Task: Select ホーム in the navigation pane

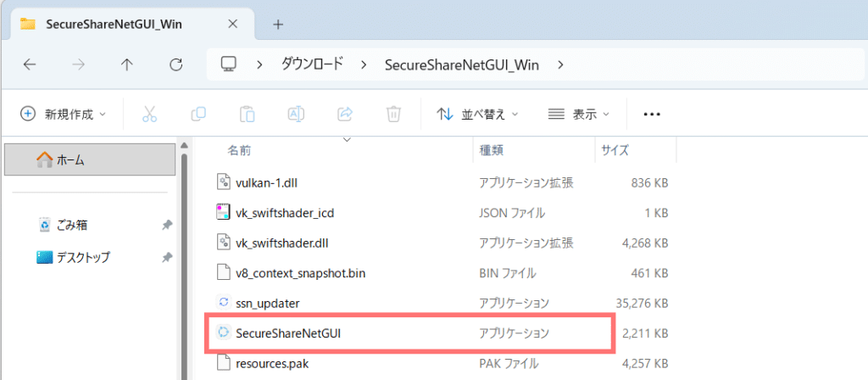Action: pyautogui.click(x=70, y=159)
